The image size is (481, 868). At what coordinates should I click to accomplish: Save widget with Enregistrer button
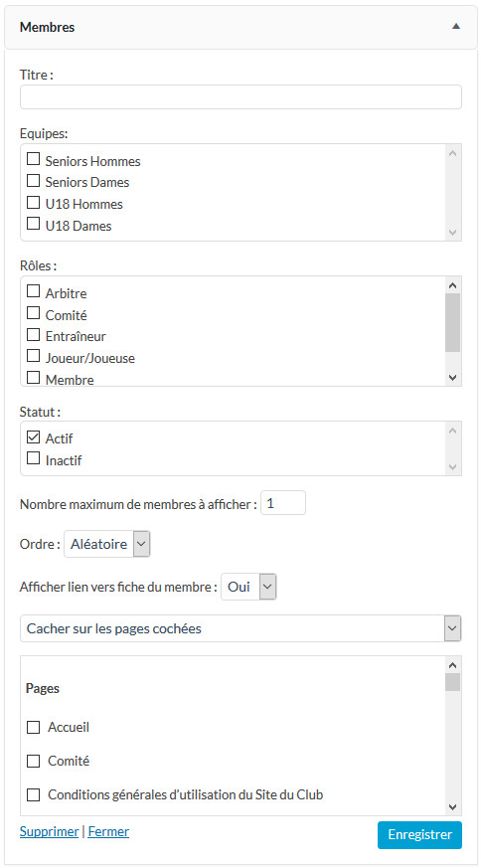420,835
